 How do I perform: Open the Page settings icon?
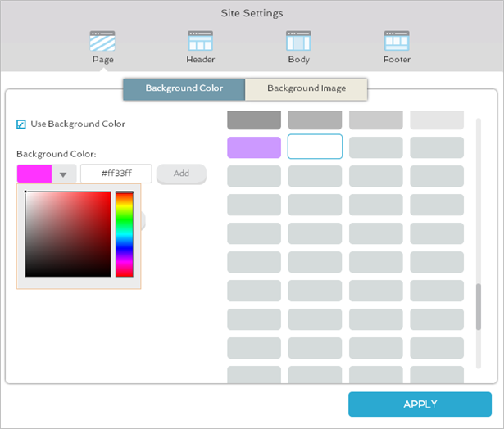pyautogui.click(x=102, y=41)
